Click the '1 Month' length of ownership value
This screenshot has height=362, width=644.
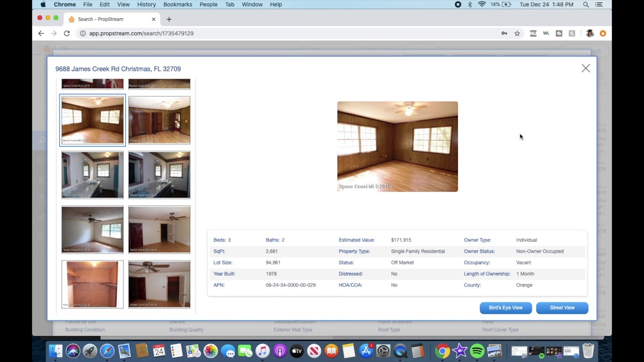click(x=525, y=274)
